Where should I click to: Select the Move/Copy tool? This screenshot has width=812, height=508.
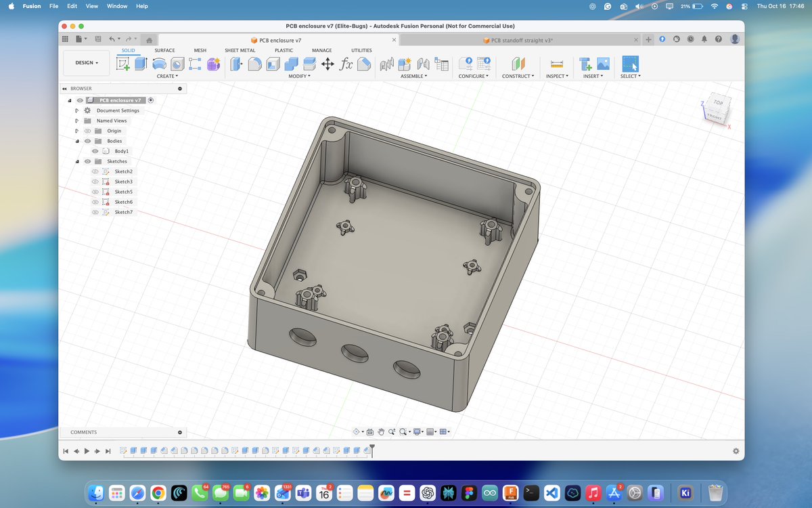(328, 64)
